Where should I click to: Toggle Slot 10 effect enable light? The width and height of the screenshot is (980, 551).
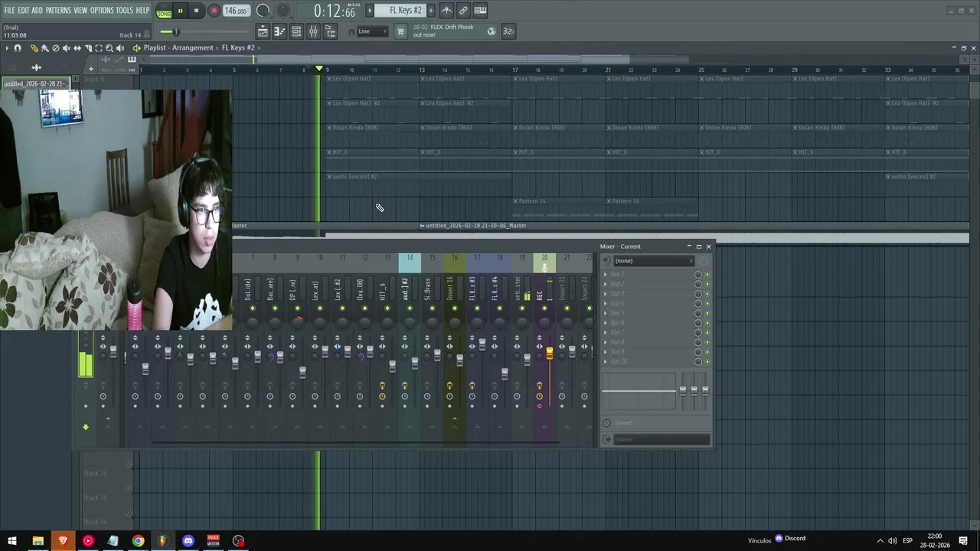point(707,361)
